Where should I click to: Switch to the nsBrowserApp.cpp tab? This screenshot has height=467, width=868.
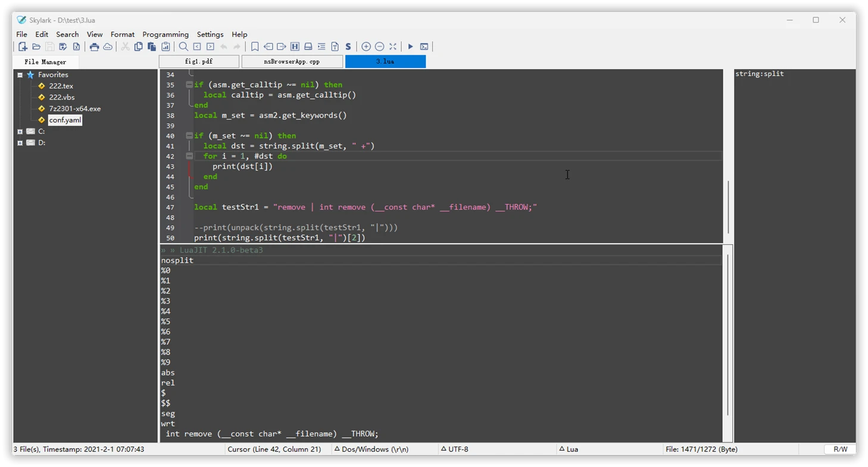[x=292, y=61]
